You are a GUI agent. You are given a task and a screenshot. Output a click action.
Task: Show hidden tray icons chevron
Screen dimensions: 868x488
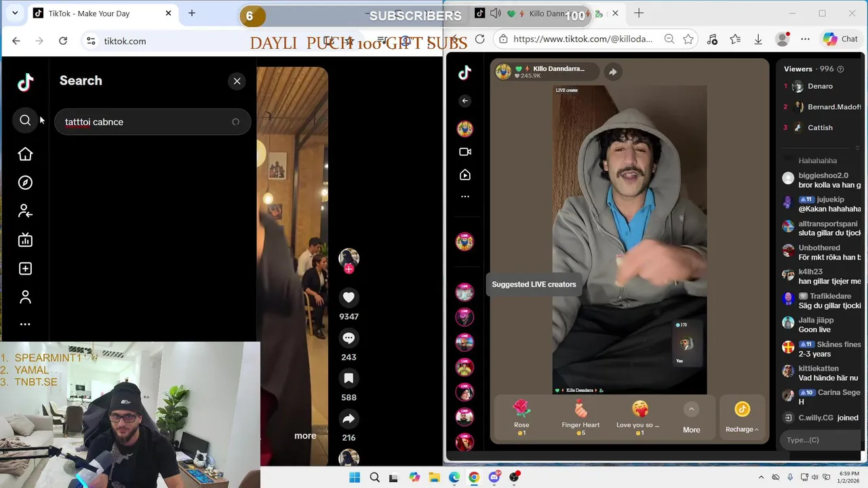pyautogui.click(x=761, y=477)
